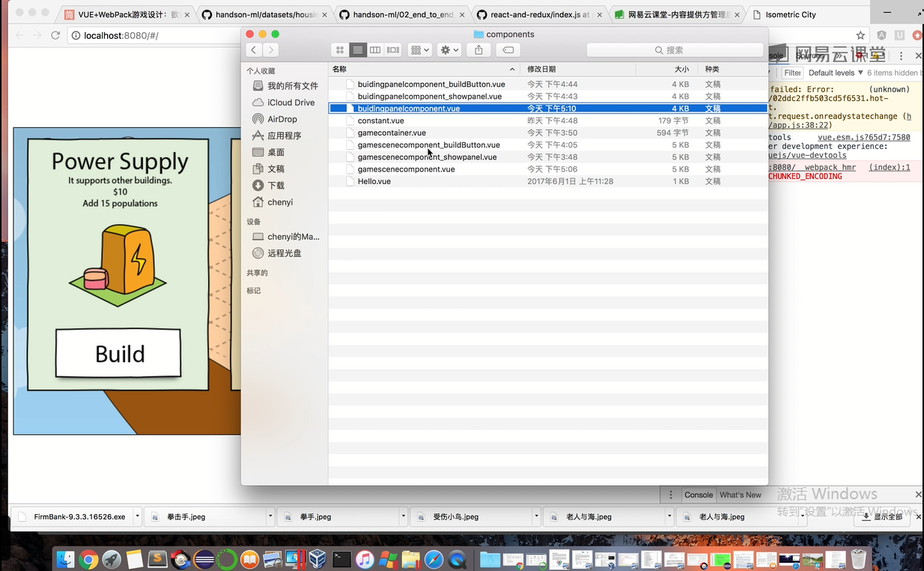Screen dimensions: 924x571
Task: Open Google Chrome from the Dock
Action: pyautogui.click(x=88, y=559)
